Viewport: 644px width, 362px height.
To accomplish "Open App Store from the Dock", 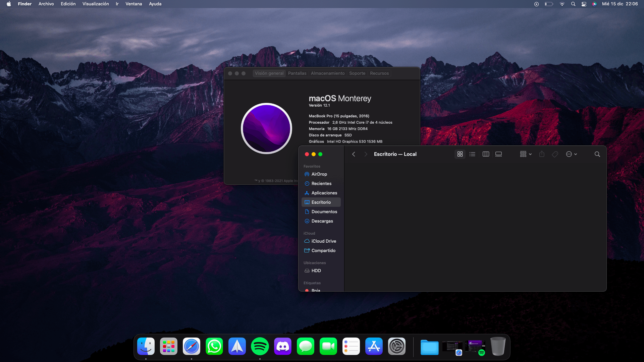I will tap(374, 346).
